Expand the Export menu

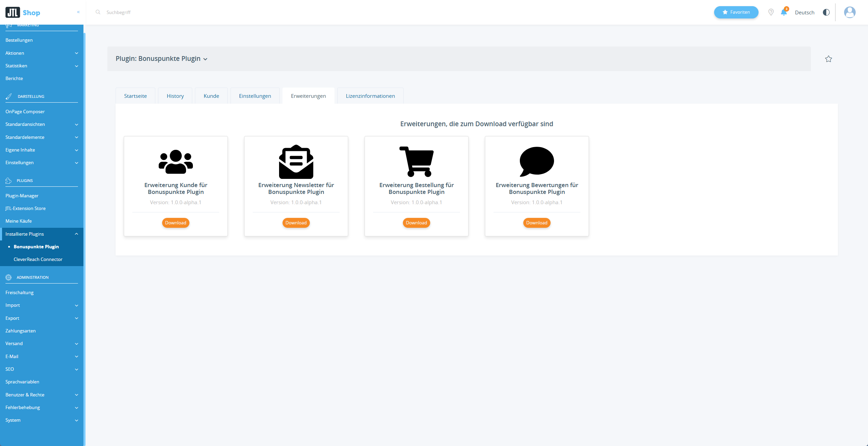click(42, 318)
